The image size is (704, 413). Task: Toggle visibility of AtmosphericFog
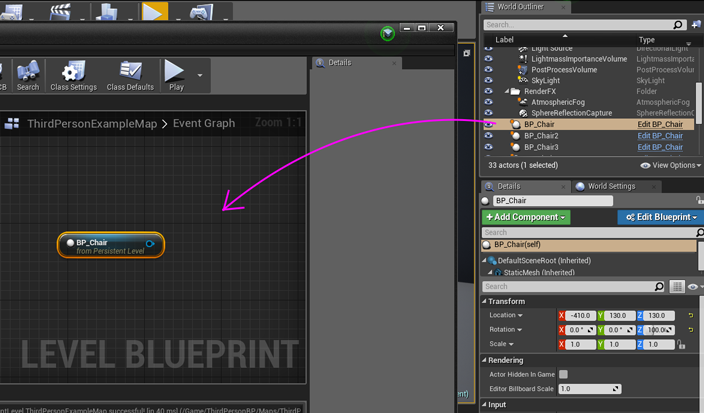point(488,102)
